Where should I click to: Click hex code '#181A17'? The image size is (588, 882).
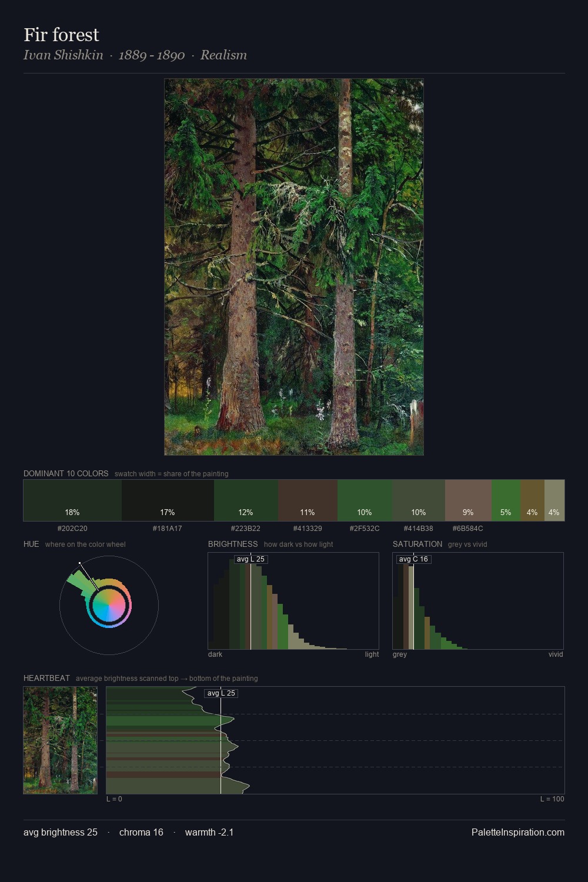(168, 529)
